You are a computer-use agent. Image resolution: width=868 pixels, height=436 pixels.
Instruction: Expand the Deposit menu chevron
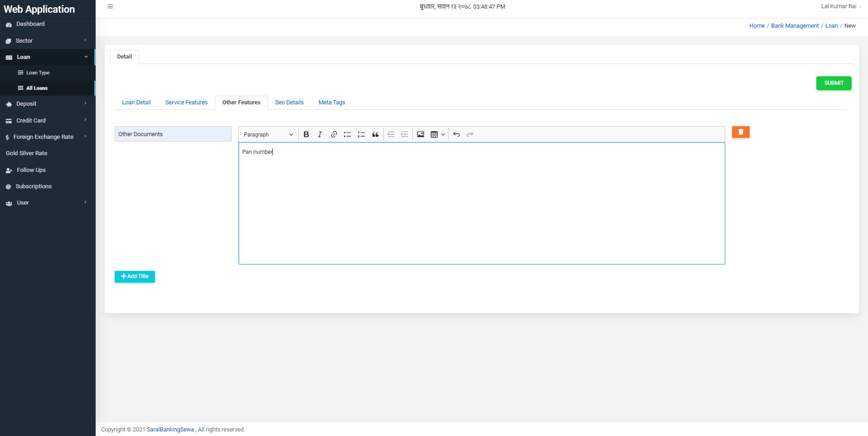(85, 103)
